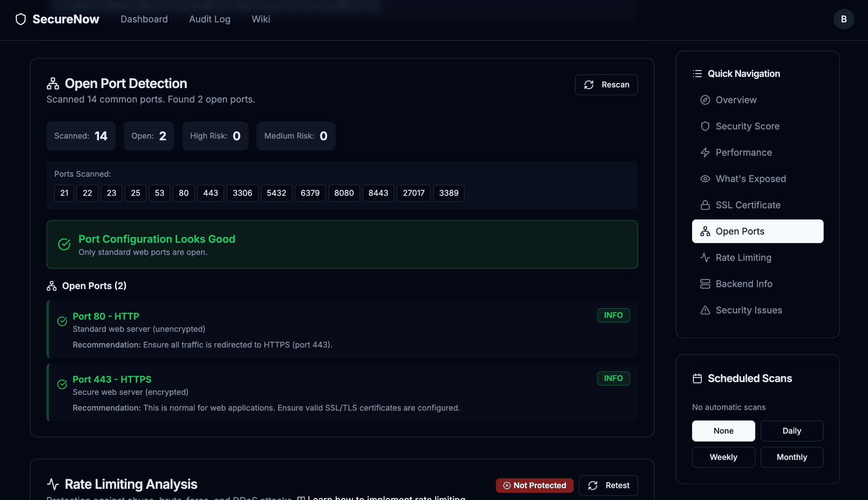
Task: Click the Security Issues warning triangle icon
Action: (x=705, y=310)
